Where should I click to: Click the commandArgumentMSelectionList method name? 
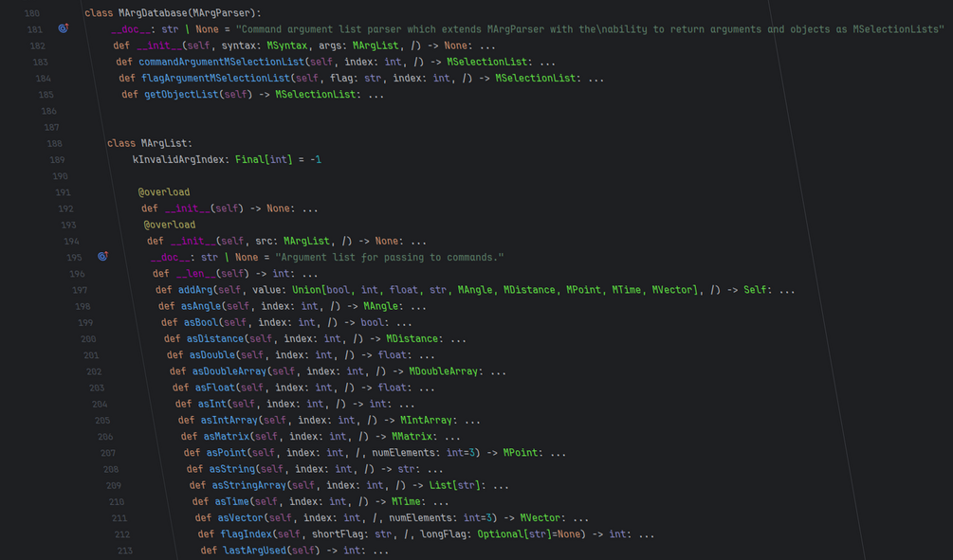tap(221, 62)
